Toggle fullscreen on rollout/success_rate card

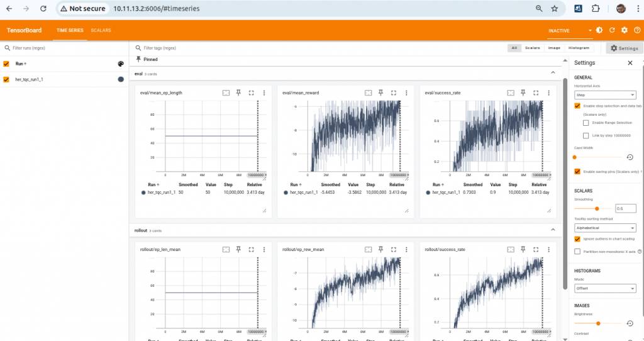[x=536, y=249]
